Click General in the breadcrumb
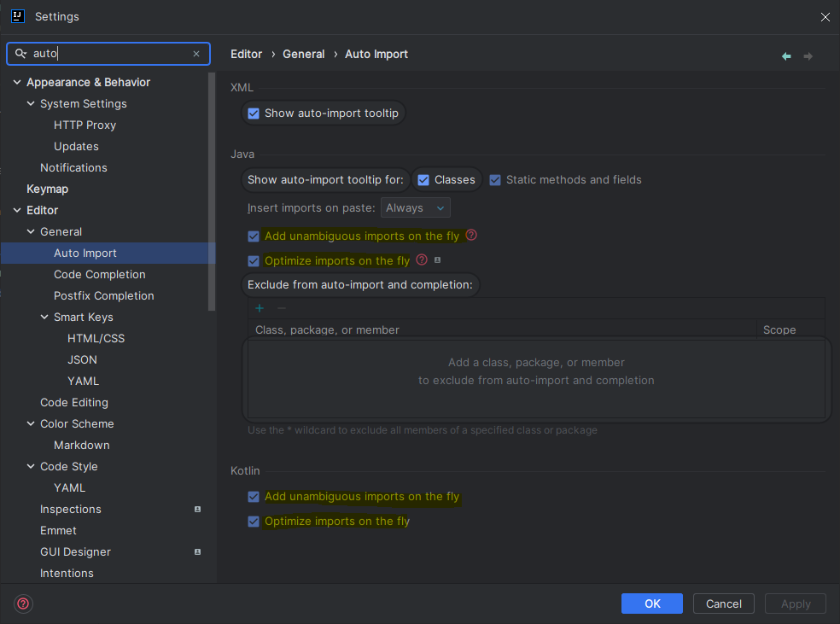 pyautogui.click(x=304, y=54)
